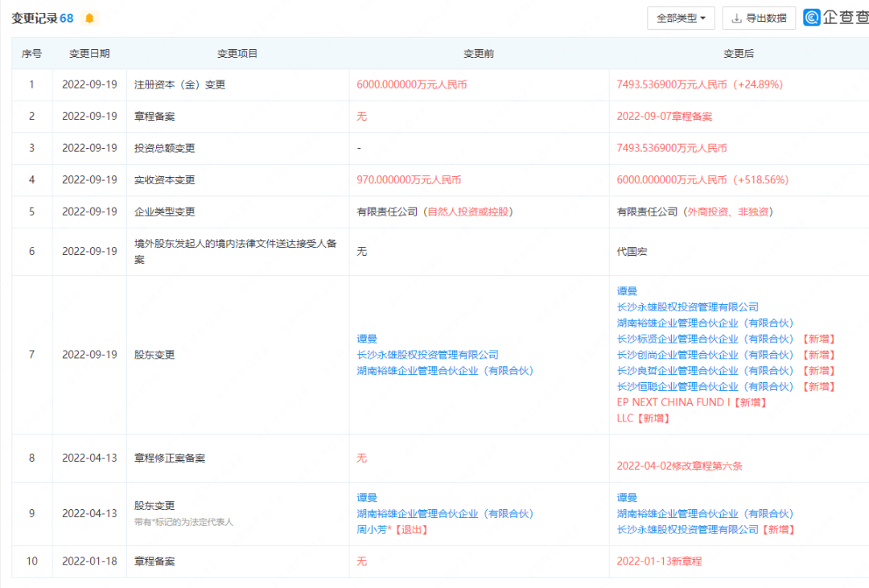Viewport: 869px width, 588px height.
Task: Open the 全部类型 dropdown filter
Action: [681, 19]
